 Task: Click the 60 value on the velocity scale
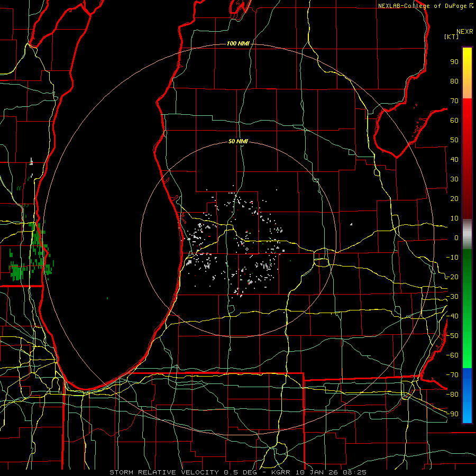(454, 120)
